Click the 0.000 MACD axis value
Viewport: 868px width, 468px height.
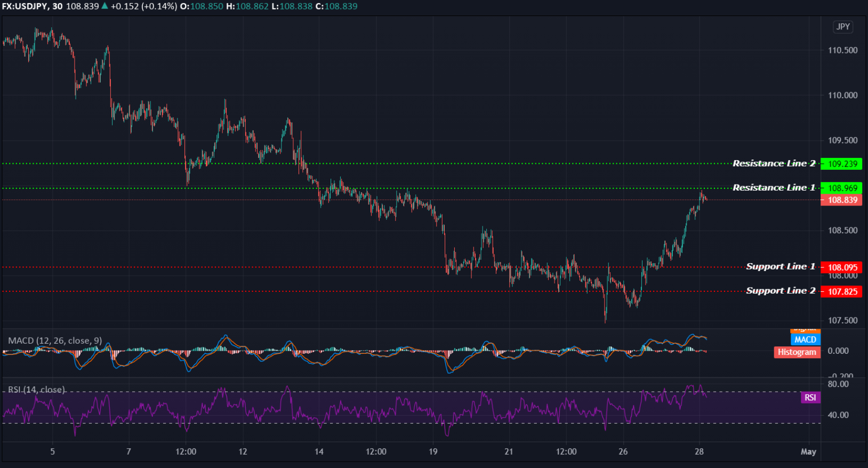[x=838, y=351]
